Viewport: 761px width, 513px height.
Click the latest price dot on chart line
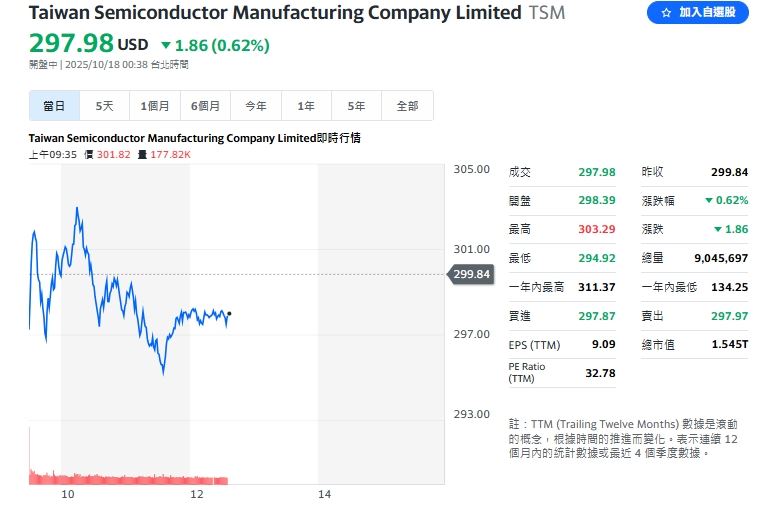(x=230, y=314)
